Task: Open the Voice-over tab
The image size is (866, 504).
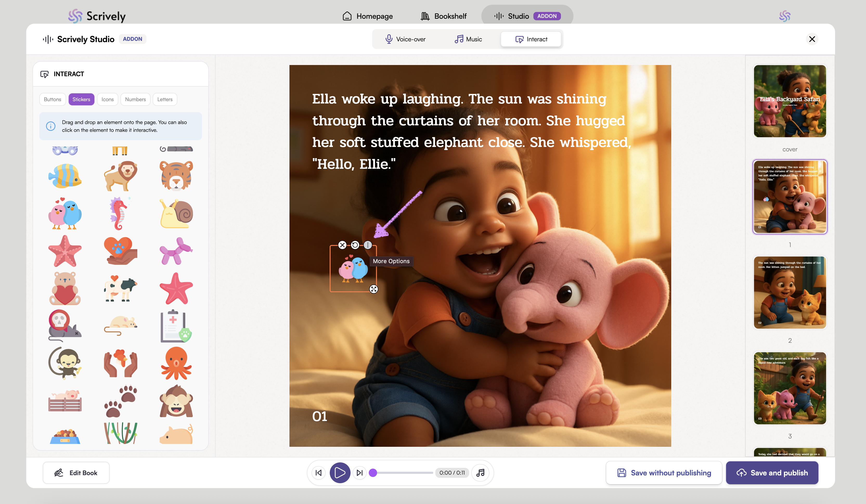Action: tap(405, 39)
